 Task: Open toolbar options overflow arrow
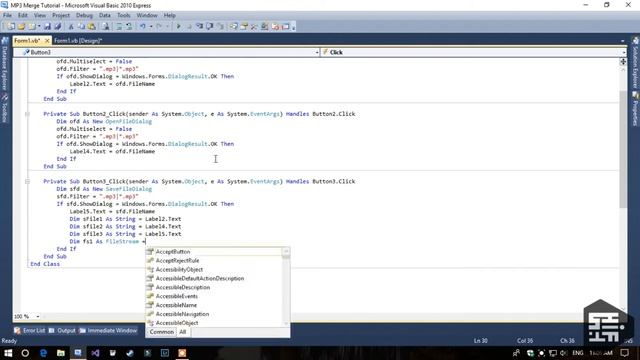[x=294, y=27]
